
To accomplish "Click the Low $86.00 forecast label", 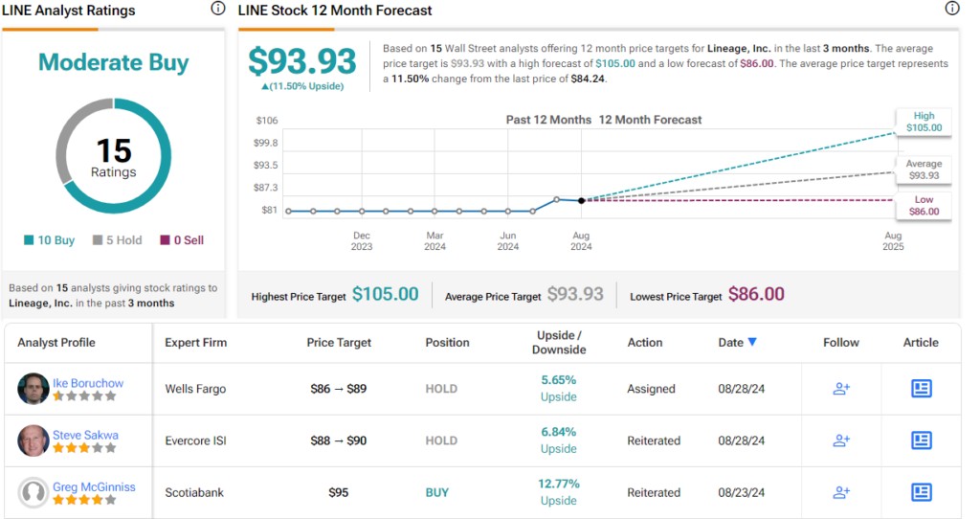I will coord(923,205).
